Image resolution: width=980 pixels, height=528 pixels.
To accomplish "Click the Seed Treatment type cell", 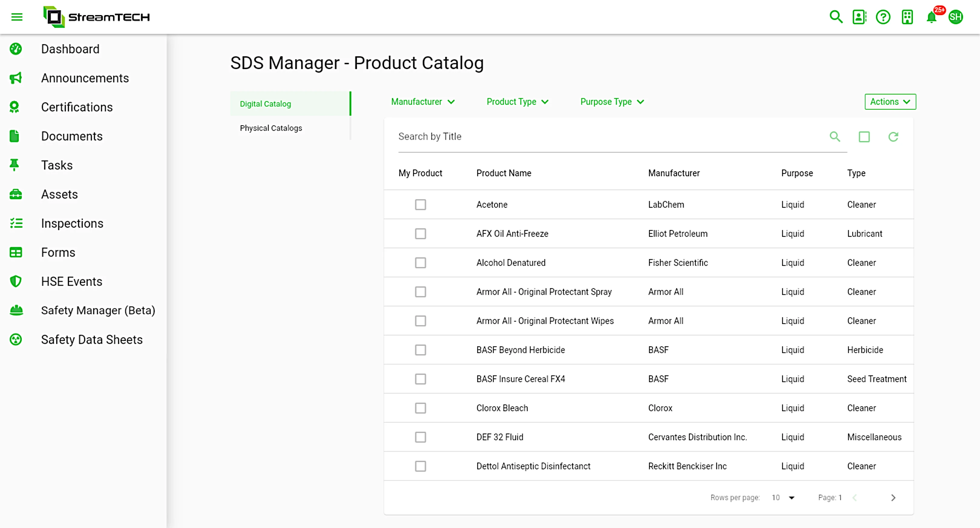I will [877, 379].
